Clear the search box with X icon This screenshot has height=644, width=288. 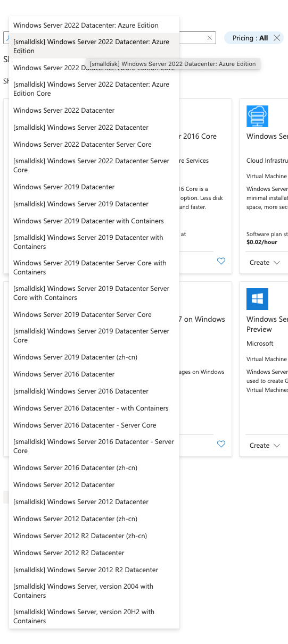pos(210,38)
